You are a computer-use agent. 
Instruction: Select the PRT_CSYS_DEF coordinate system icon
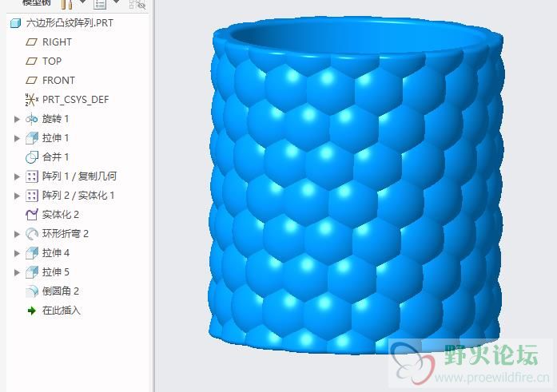pos(32,100)
